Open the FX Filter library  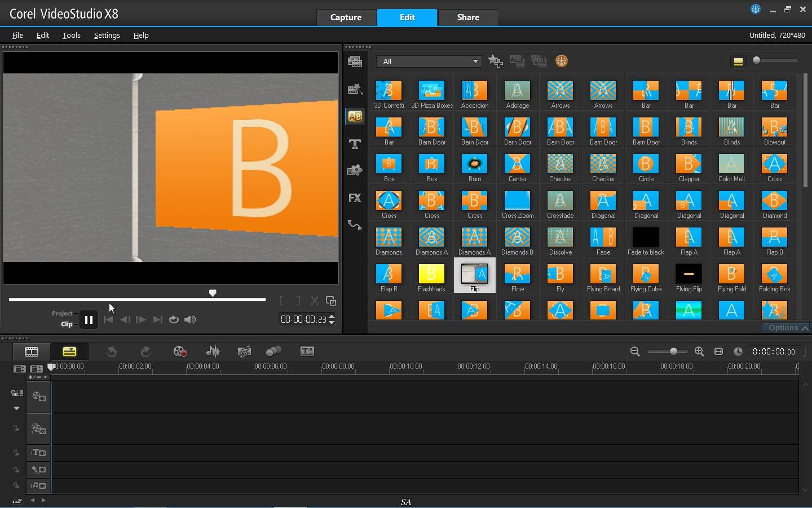point(355,198)
